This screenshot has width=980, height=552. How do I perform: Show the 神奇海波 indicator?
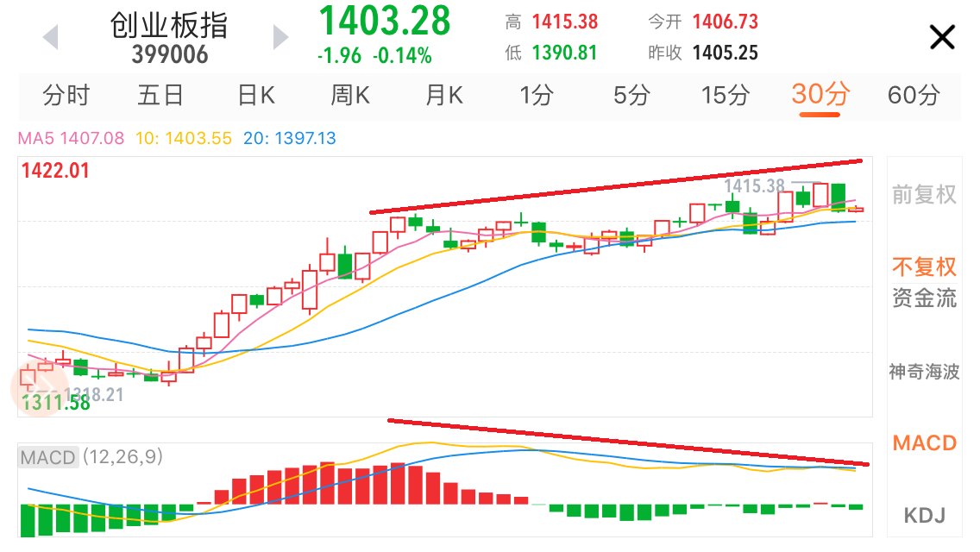pos(925,372)
